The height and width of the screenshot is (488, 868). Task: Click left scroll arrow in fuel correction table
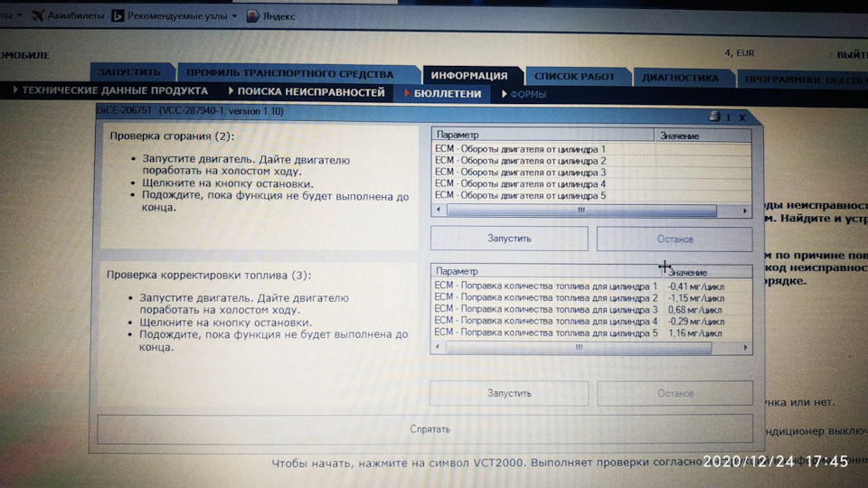pyautogui.click(x=439, y=346)
